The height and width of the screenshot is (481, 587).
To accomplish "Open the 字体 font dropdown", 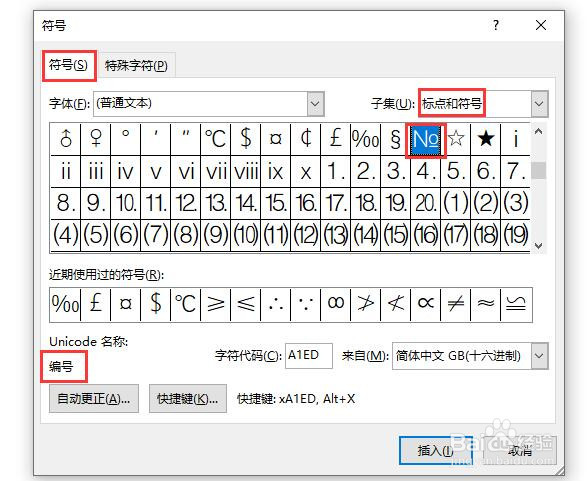I will (316, 104).
